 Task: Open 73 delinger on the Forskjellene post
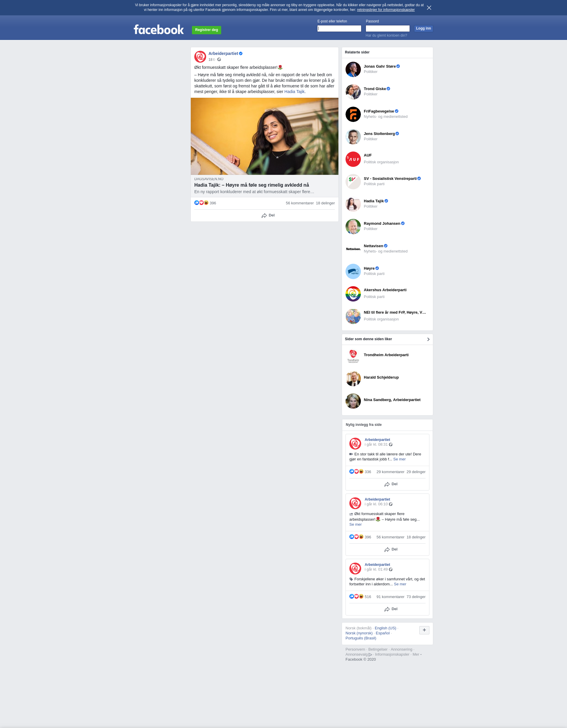pyautogui.click(x=416, y=597)
